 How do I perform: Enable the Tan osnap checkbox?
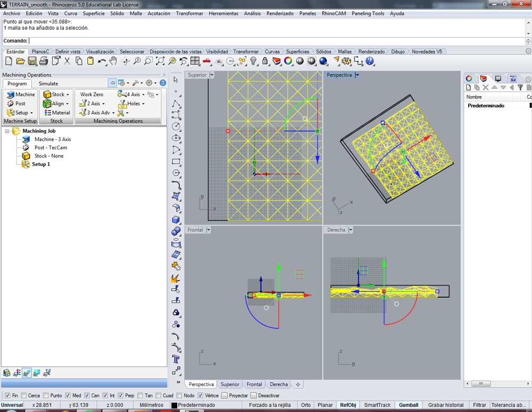(x=140, y=396)
